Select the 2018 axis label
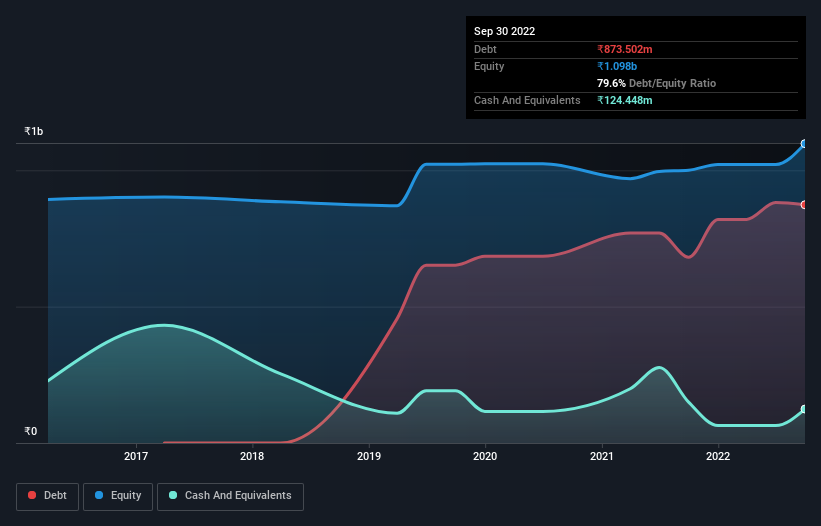 [252, 456]
